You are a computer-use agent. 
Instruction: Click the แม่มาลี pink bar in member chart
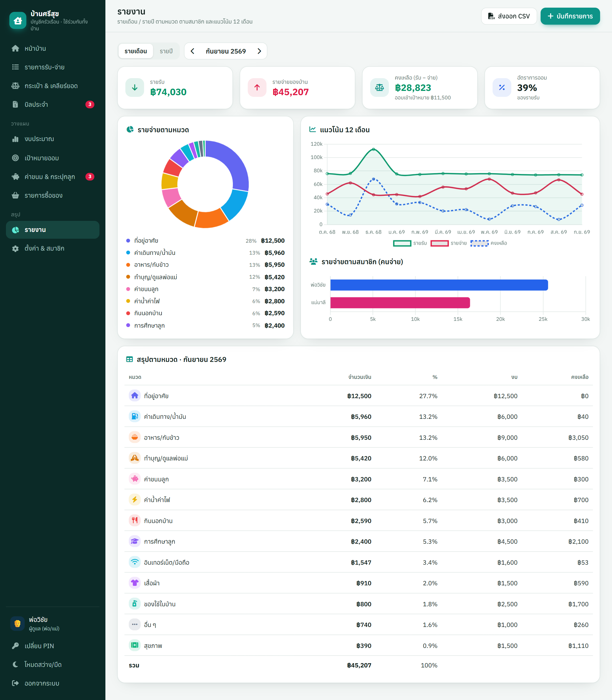point(400,303)
